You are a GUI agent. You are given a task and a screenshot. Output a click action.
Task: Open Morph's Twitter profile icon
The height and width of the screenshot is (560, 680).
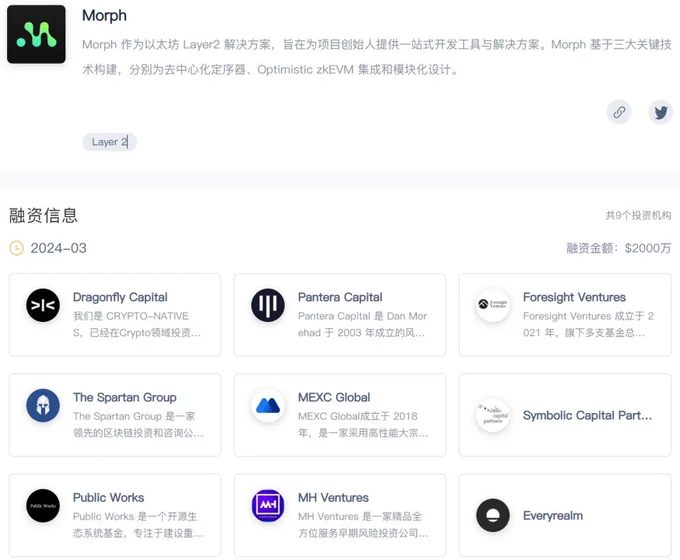[660, 112]
